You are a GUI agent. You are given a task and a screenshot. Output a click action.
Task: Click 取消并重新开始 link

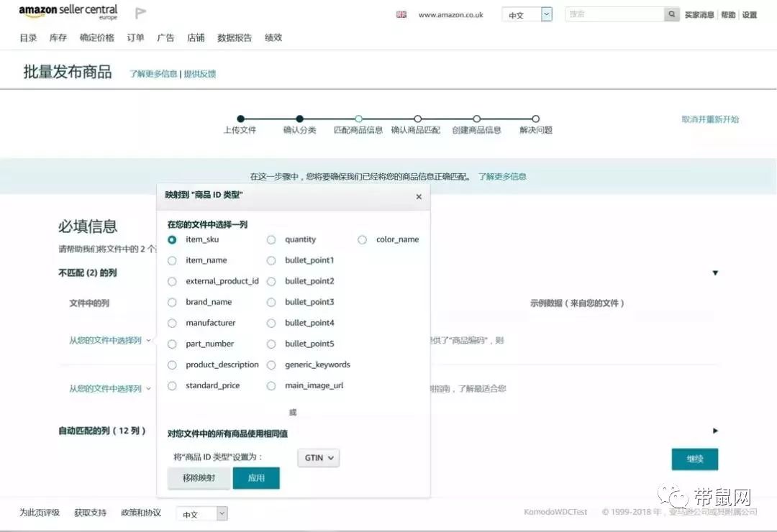(710, 119)
